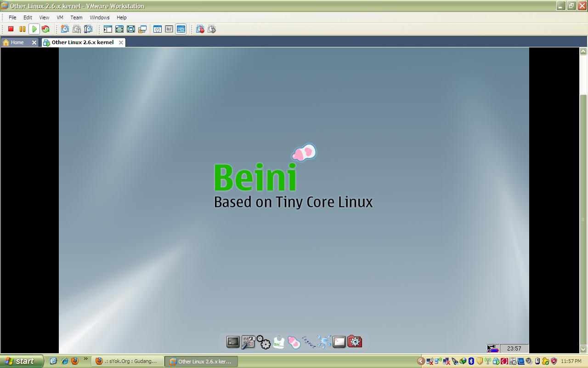Select the Other Linux 2.6.x kernel tab
Viewport: 588px width, 368px height.
tap(82, 42)
